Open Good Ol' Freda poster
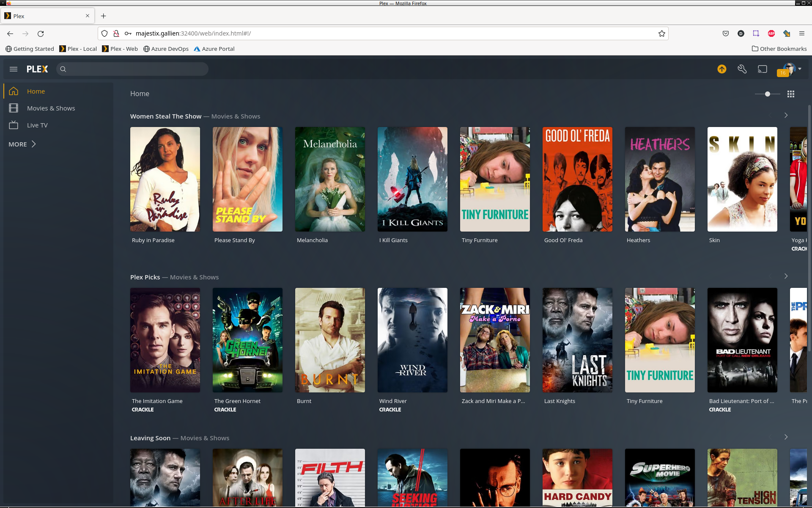This screenshot has width=812, height=508. 577,179
